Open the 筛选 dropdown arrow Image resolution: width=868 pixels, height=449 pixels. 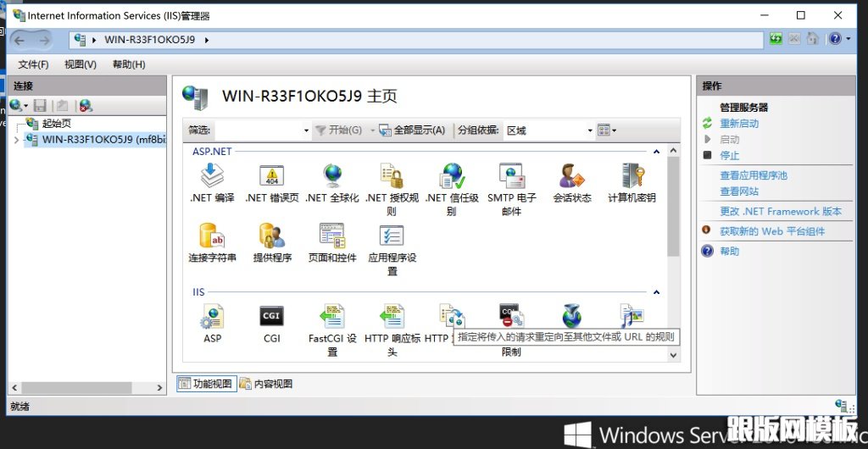[x=306, y=131]
